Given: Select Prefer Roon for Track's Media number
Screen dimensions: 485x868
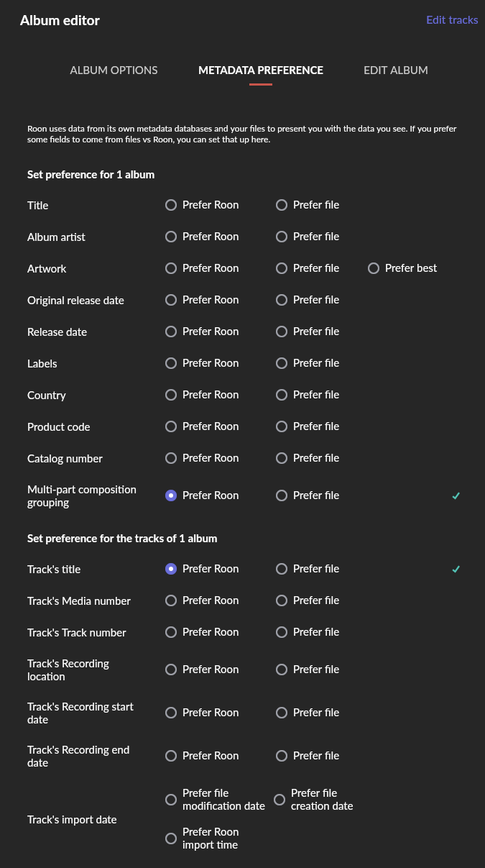Looking at the screenshot, I should click(x=171, y=600).
